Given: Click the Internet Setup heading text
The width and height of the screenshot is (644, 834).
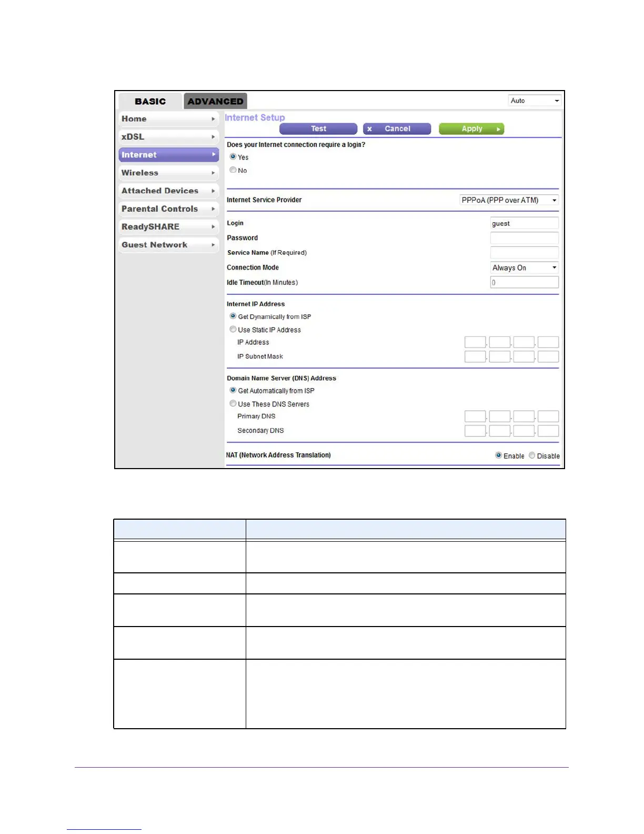Looking at the screenshot, I should click(x=255, y=117).
